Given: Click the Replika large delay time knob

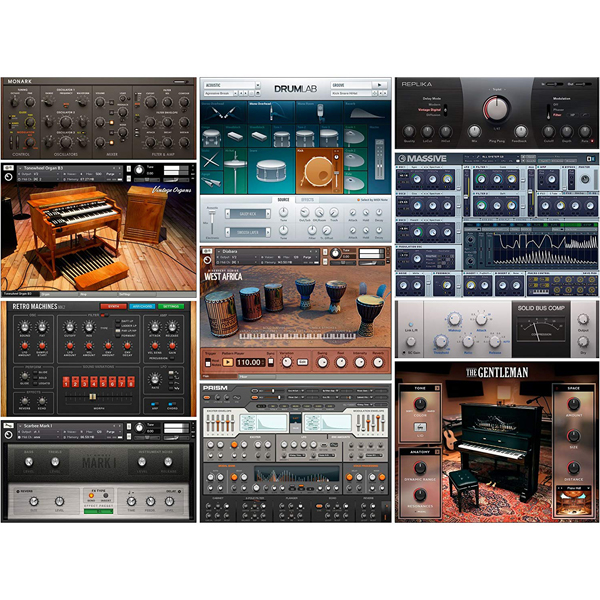Looking at the screenshot, I should (496, 108).
